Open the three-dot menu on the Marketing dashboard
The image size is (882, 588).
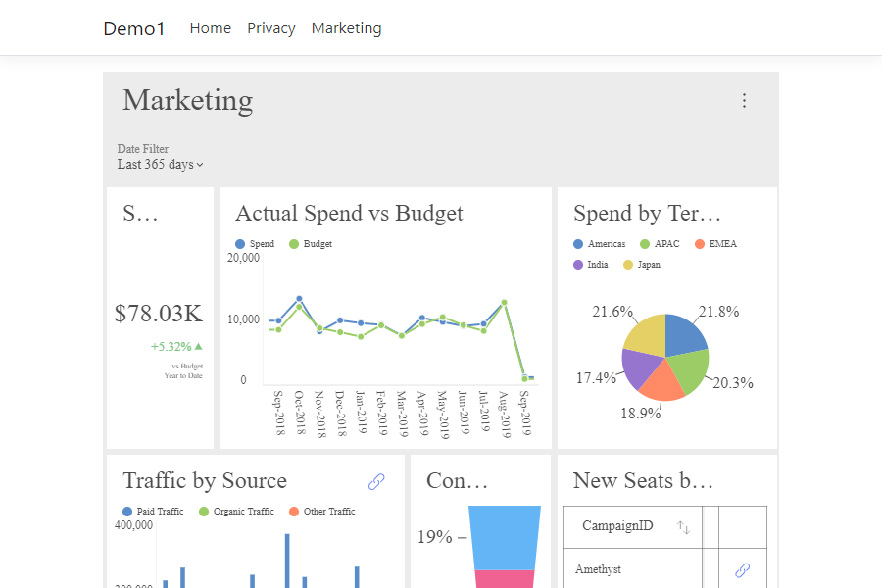point(744,100)
